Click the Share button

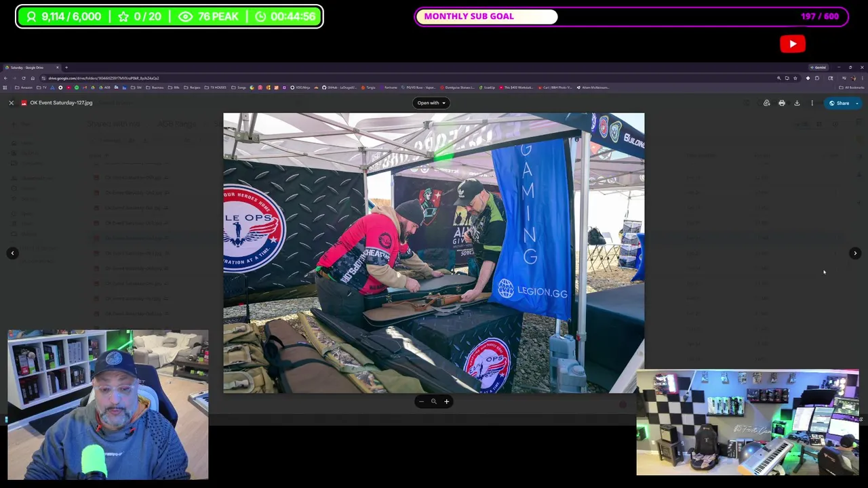[838, 103]
